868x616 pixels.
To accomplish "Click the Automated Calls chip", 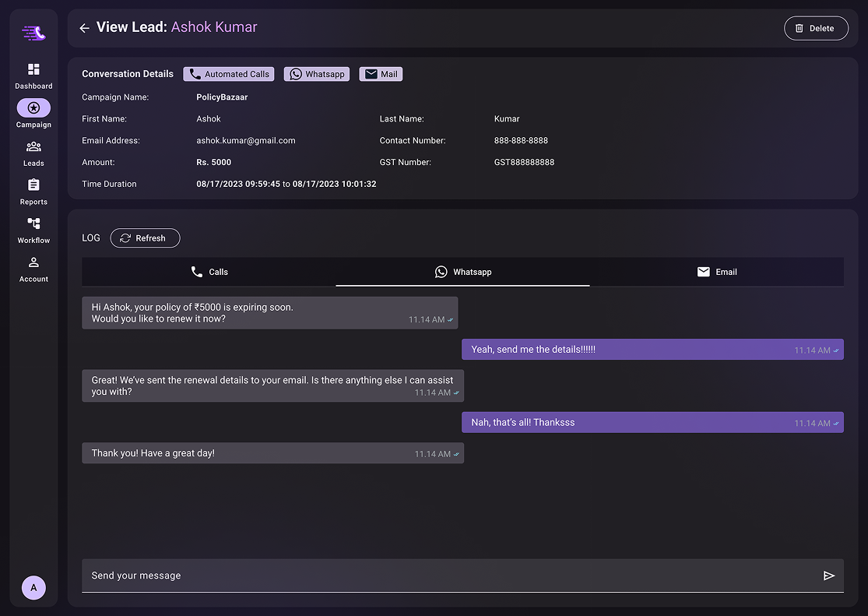I will click(x=229, y=74).
